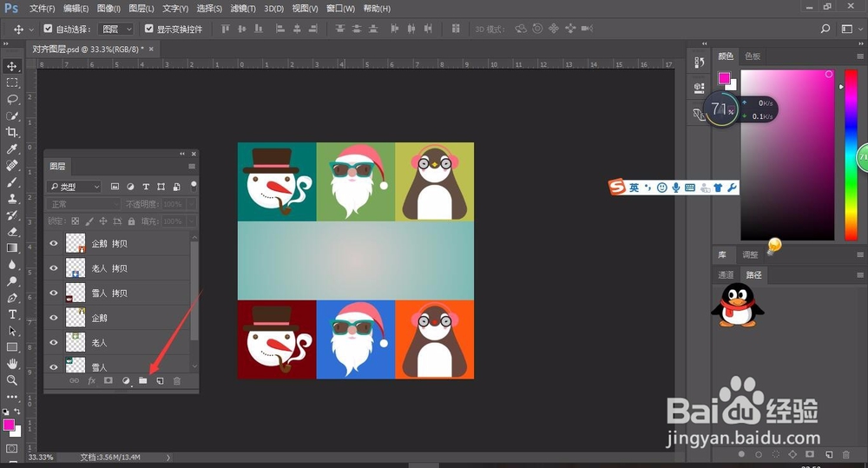Select the Quick Selection tool
Screen dimensions: 868x468
click(x=11, y=115)
